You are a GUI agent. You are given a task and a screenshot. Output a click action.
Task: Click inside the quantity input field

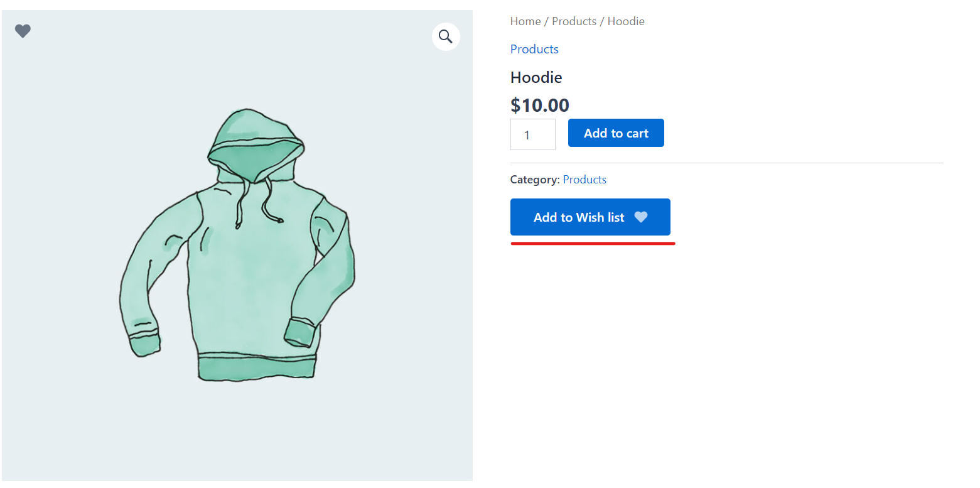point(532,134)
